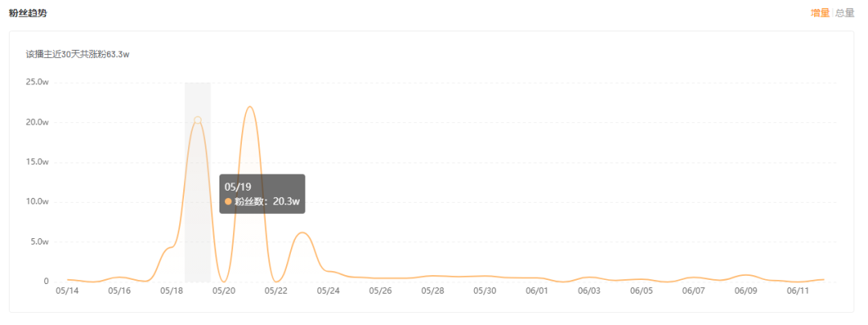Click the highlighted 05/19 data point circle
This screenshot has width=868, height=325.
(x=198, y=120)
